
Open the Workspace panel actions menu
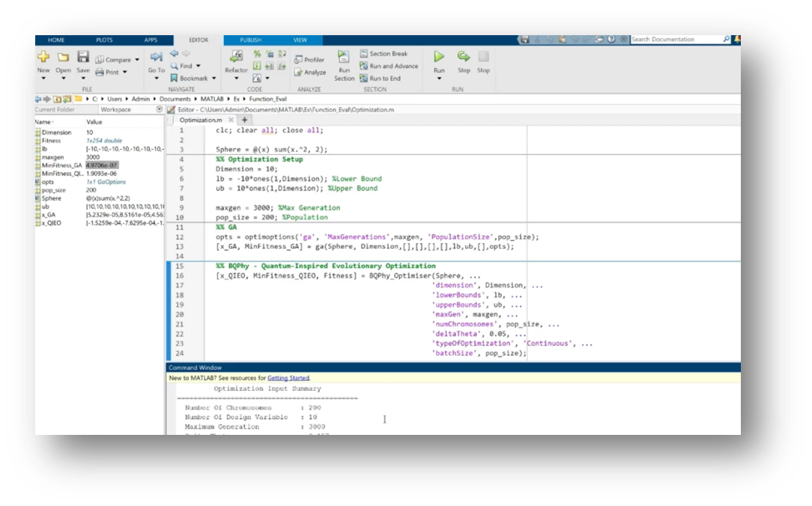(x=159, y=109)
